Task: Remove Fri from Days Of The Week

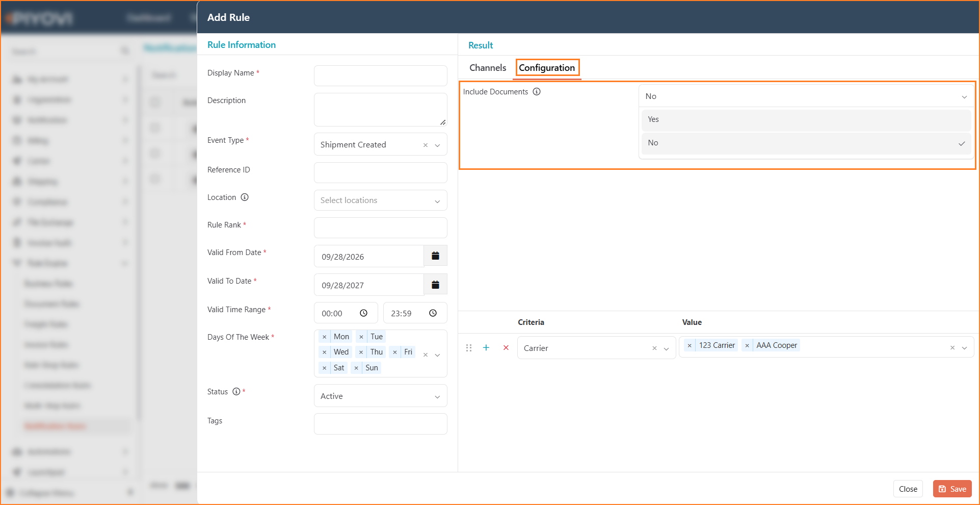Action: coord(395,352)
